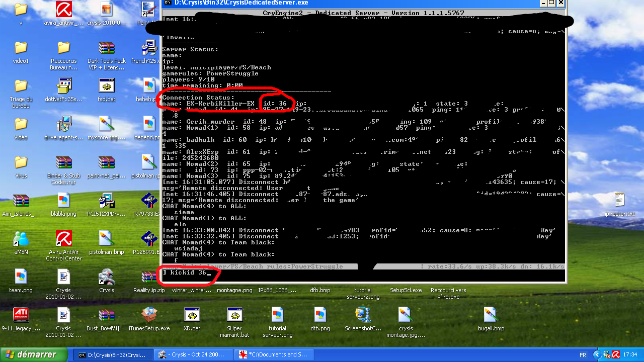Open tutorial serveur.png image
This screenshot has height=362, width=644.
point(277,315)
